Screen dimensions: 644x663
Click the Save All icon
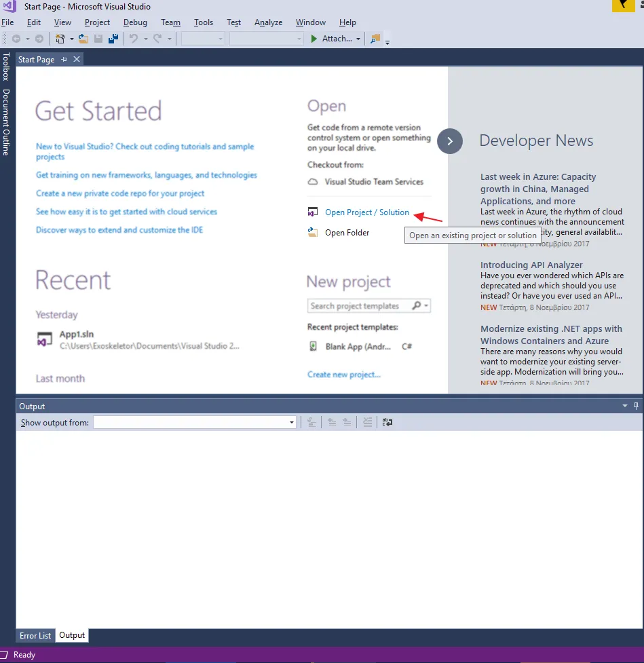pyautogui.click(x=113, y=39)
